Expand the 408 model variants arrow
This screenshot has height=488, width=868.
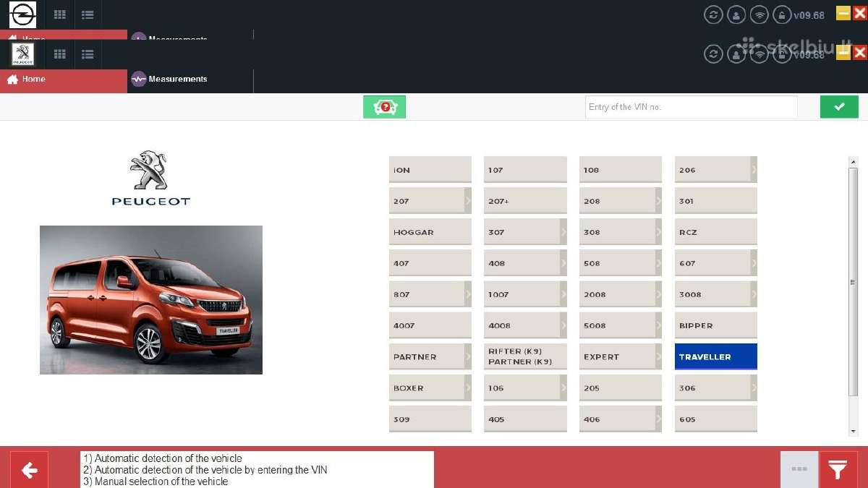click(563, 263)
